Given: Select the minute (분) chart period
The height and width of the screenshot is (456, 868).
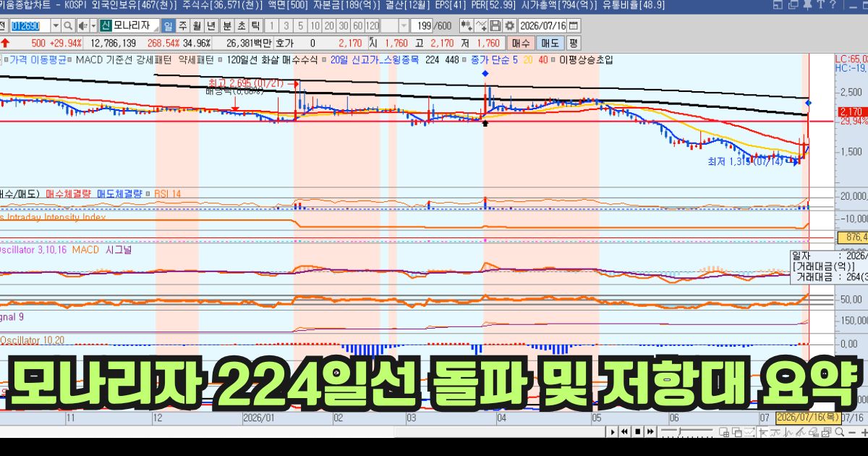Looking at the screenshot, I should pyautogui.click(x=227, y=26).
